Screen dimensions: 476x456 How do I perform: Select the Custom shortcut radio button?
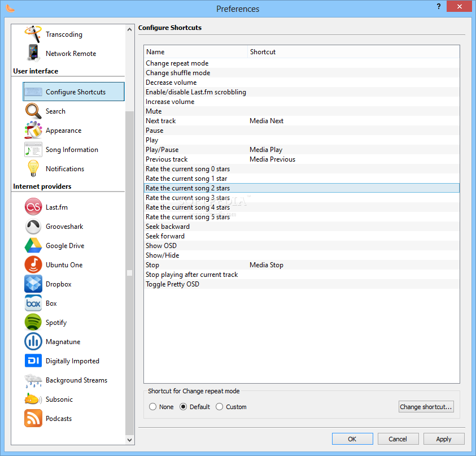(220, 406)
